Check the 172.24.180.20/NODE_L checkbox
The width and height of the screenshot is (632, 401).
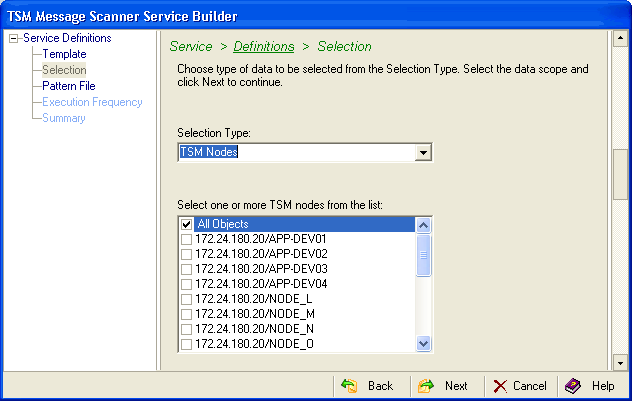pyautogui.click(x=186, y=299)
